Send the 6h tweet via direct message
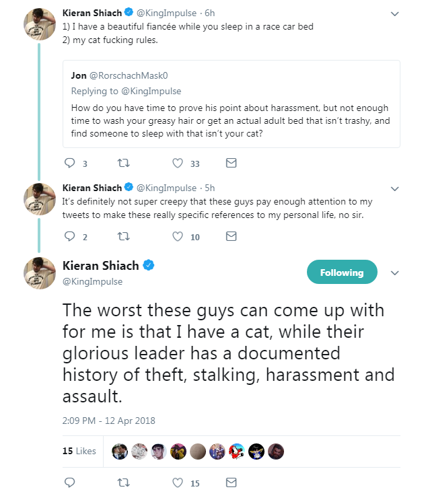The width and height of the screenshot is (424, 504). 231,163
